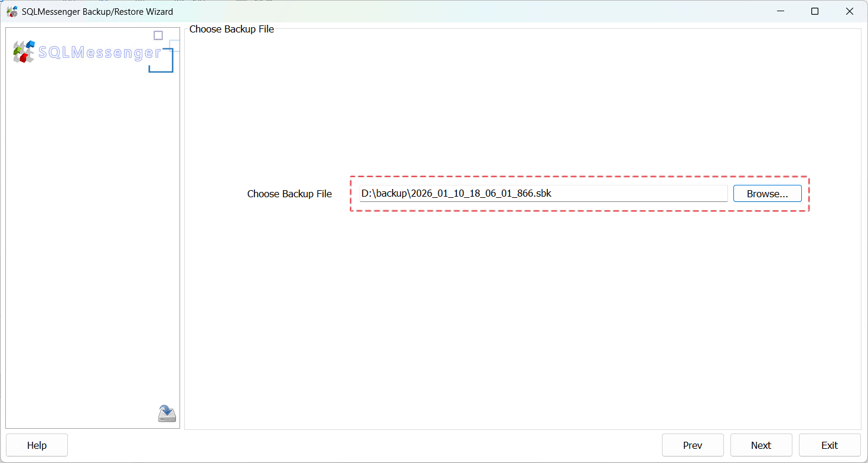
Task: Minimize the wizard window
Action: click(x=781, y=11)
